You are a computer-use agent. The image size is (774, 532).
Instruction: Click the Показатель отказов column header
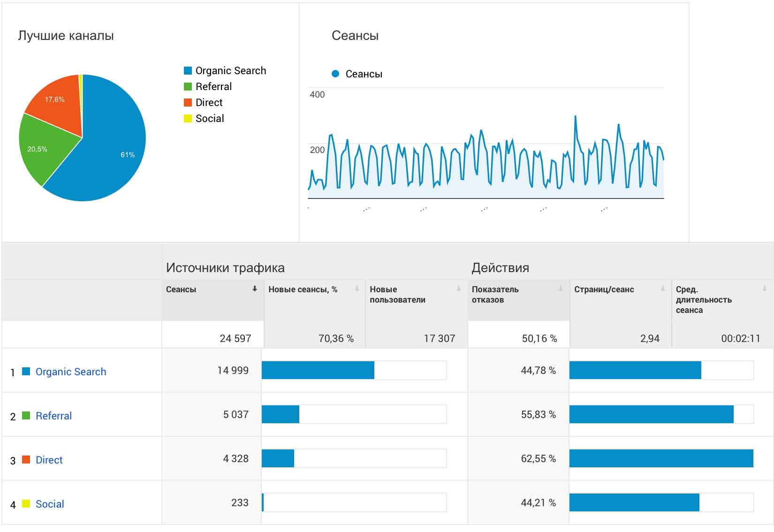(x=518, y=300)
